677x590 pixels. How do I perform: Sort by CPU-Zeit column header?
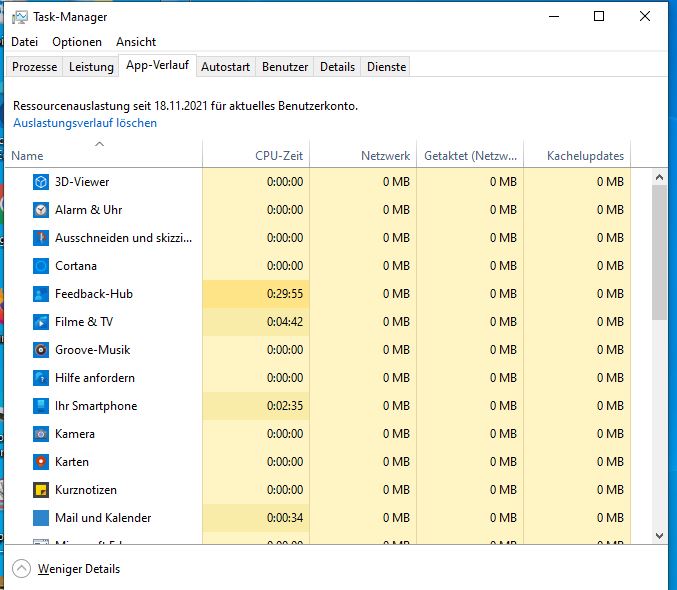256,154
